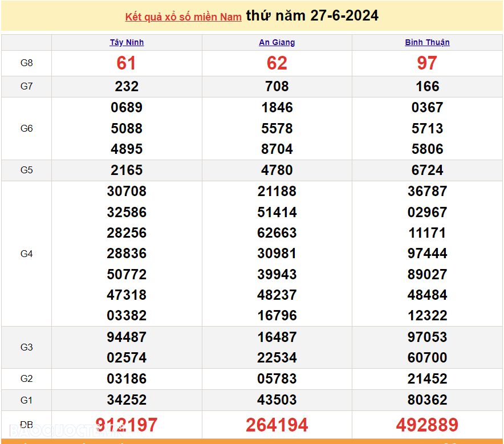Select An Giang special prize 264194

277,425
